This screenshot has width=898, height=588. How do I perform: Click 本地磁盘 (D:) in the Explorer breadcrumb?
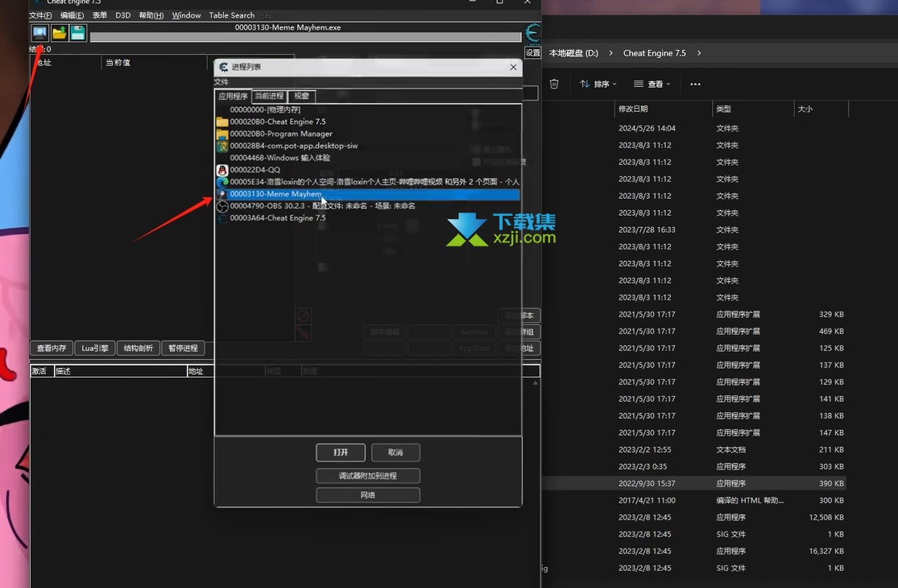pos(573,53)
